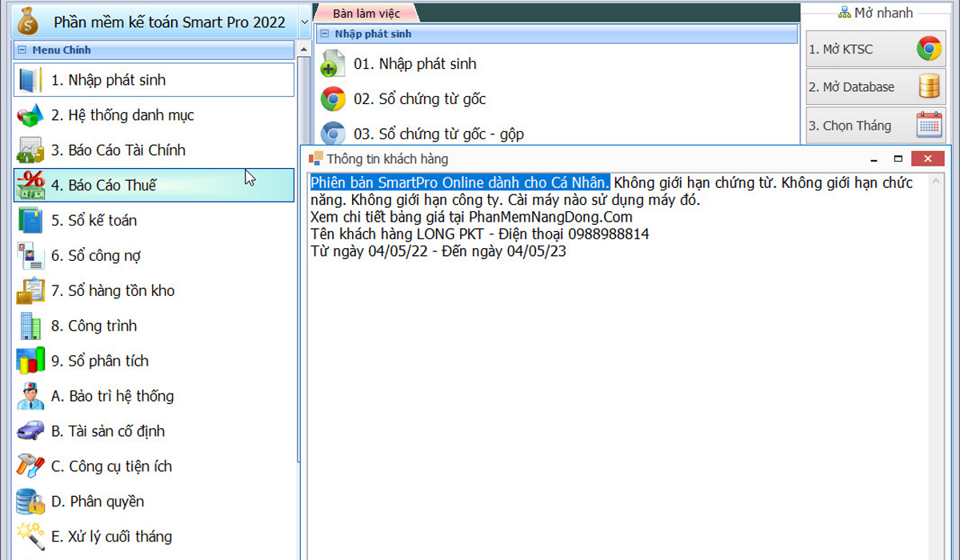Click the Chọn Tháng button
The image size is (960, 560).
click(x=874, y=126)
